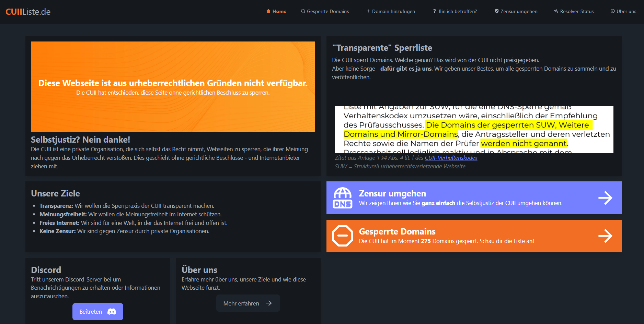
Task: Open Gesperrte Domains in the navigation bar
Action: click(327, 11)
